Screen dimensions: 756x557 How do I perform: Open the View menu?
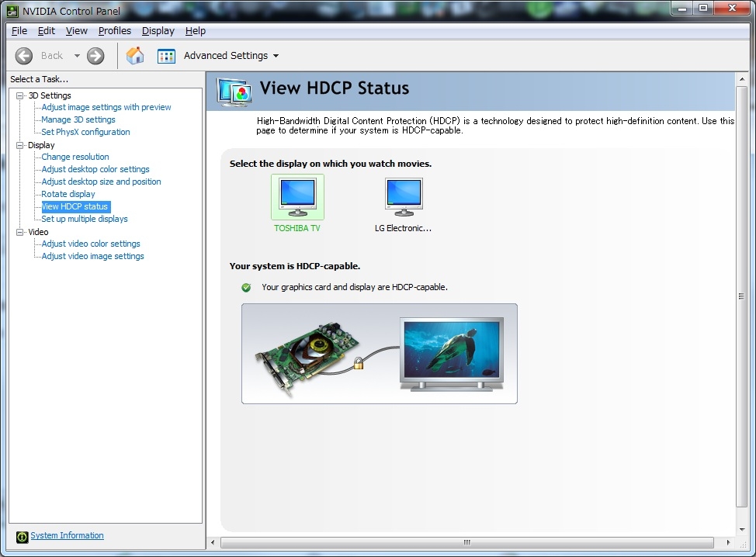pos(77,31)
